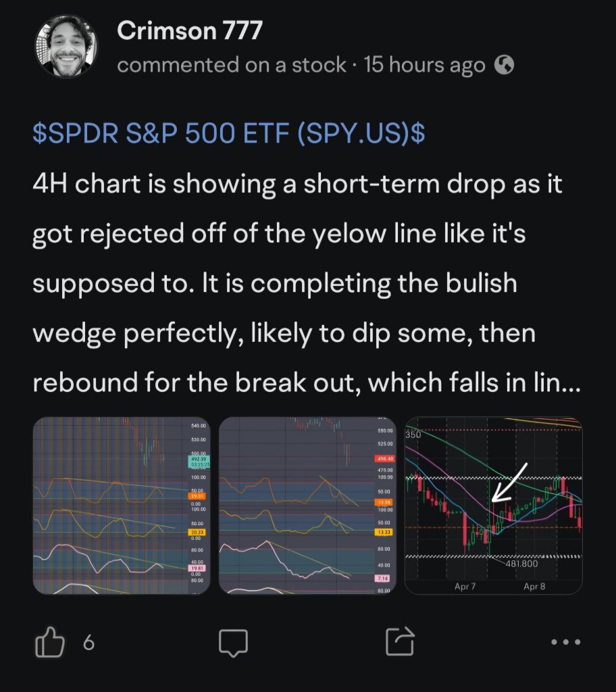Viewport: 616px width, 692px height.
Task: Open the $SPDR S&P 500 ETF (SPY.US)$ link
Action: coord(229,133)
